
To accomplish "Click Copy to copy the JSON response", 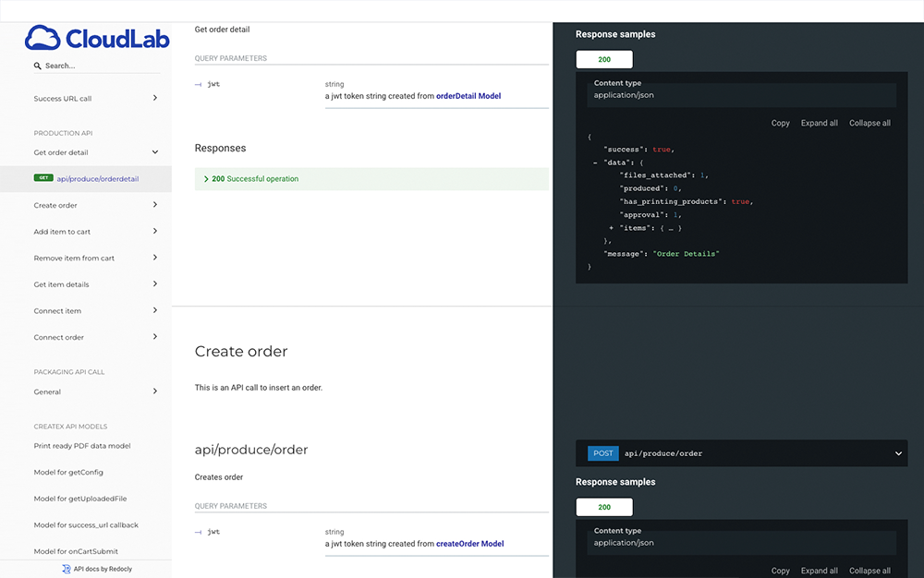I will 780,123.
